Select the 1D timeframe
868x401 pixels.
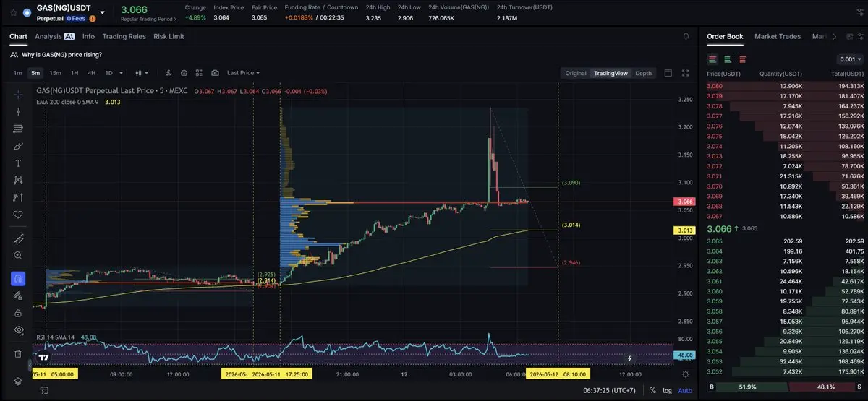point(109,73)
